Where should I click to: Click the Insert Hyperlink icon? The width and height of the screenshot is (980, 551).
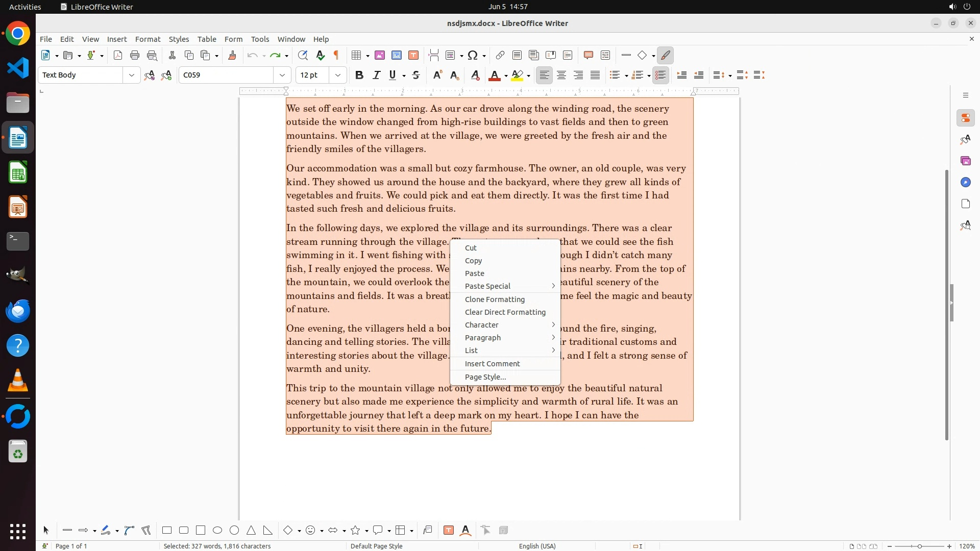tap(500, 56)
